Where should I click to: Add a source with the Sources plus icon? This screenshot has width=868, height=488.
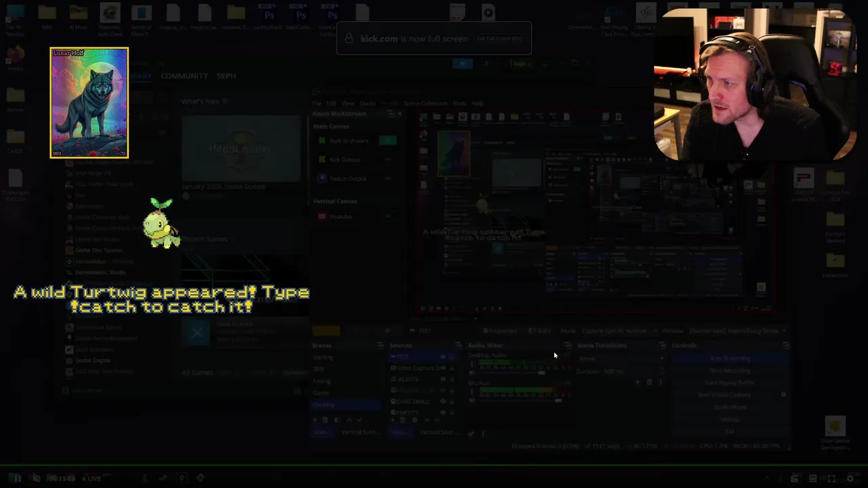(x=393, y=420)
